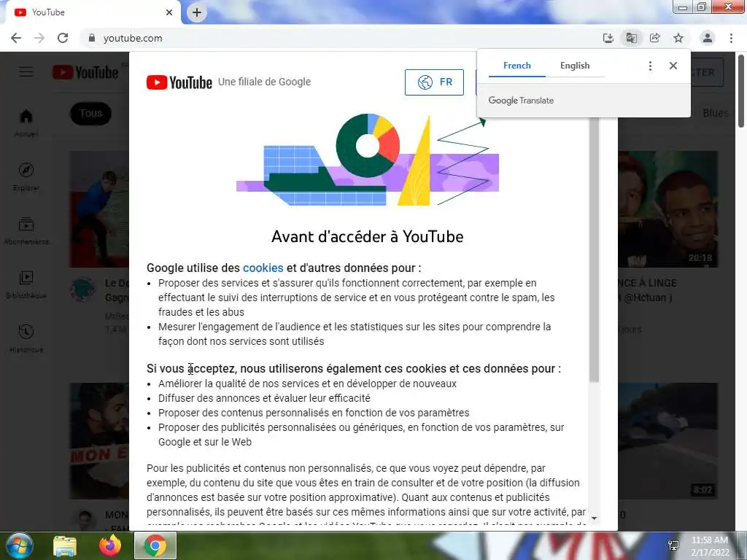The height and width of the screenshot is (560, 747).
Task: Bookmark this page with the star icon
Action: tap(678, 38)
